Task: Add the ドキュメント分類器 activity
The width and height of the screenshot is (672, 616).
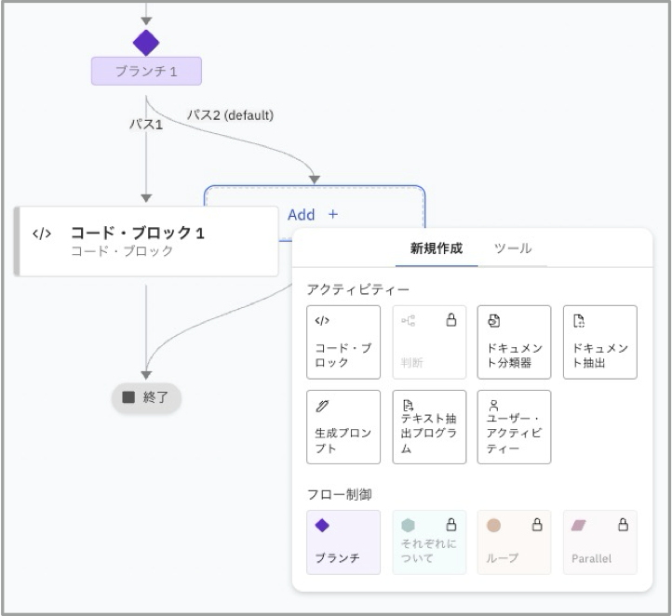Action: point(514,342)
